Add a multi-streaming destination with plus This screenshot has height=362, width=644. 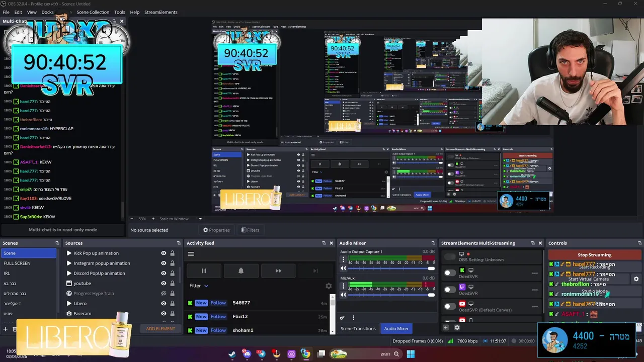click(x=445, y=327)
